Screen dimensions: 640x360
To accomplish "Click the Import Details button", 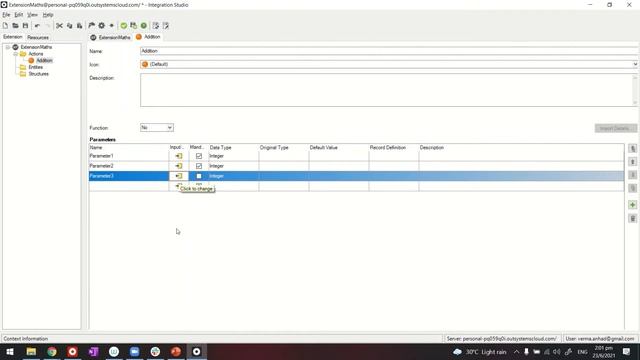I will coord(616,128).
